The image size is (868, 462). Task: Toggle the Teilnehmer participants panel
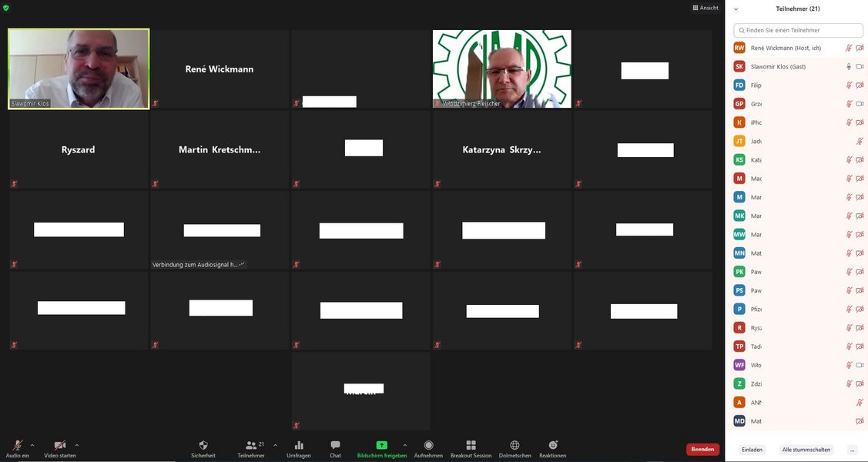(x=251, y=446)
